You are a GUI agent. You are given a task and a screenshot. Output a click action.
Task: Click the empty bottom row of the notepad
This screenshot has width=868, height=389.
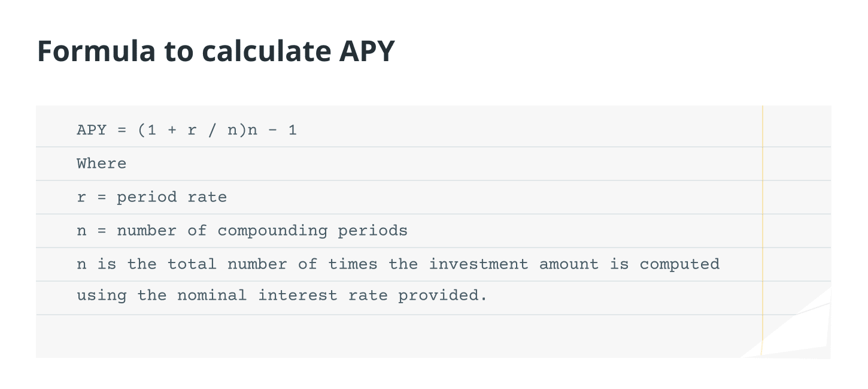point(389,336)
